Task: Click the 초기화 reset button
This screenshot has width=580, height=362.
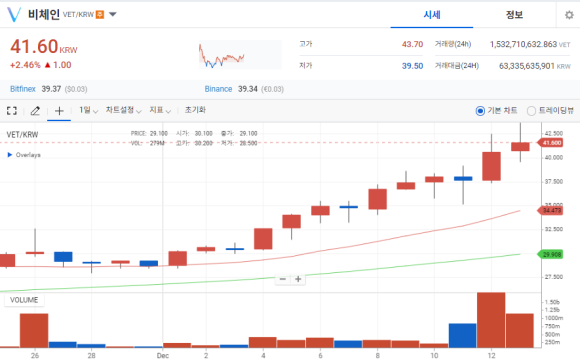Action: [195, 110]
